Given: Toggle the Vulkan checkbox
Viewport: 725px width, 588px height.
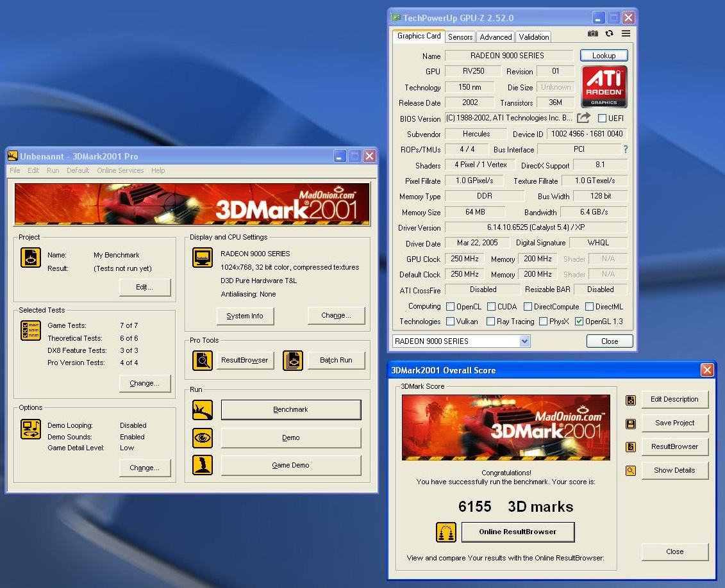Looking at the screenshot, I should pos(450,321).
